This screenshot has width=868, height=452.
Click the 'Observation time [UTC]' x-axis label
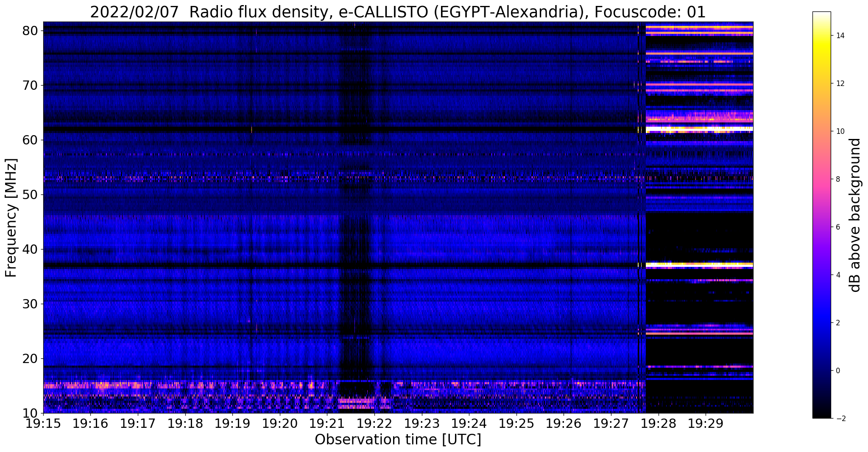pos(398,440)
